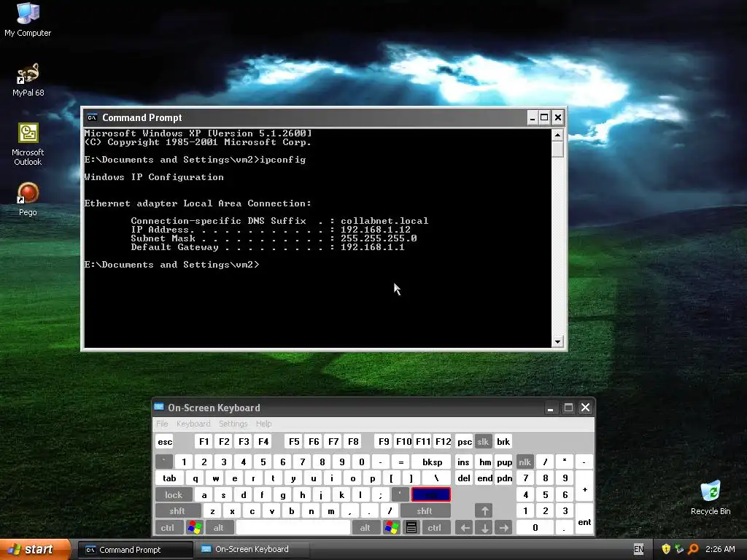Click the letter m key
The image size is (747, 560).
(330, 511)
